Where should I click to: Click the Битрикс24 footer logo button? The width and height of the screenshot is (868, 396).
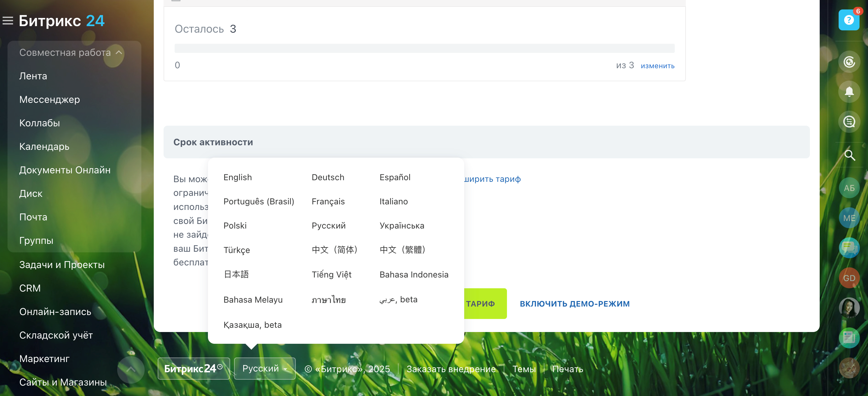(x=193, y=368)
